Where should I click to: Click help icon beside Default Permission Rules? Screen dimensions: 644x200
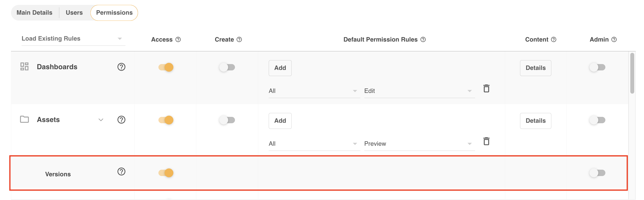423,40
